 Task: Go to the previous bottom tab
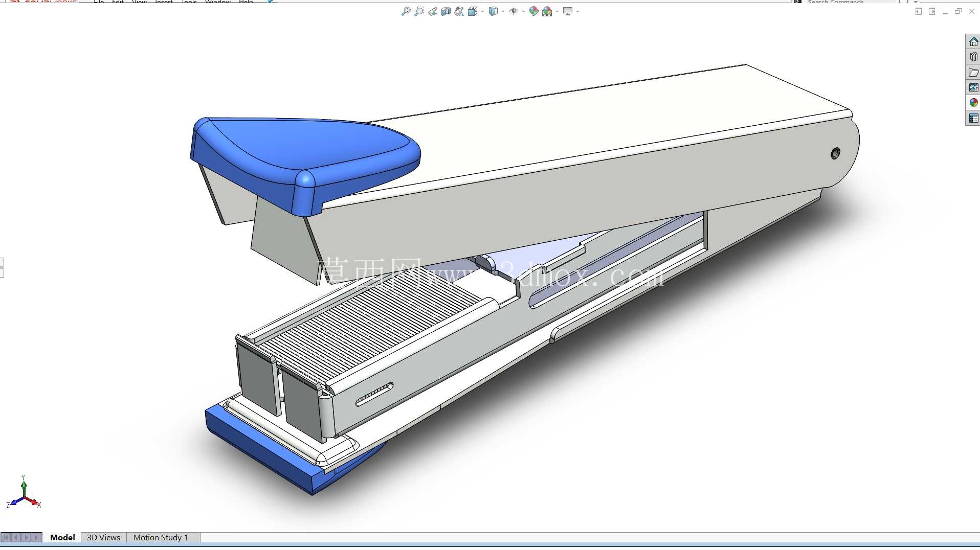tap(16, 537)
